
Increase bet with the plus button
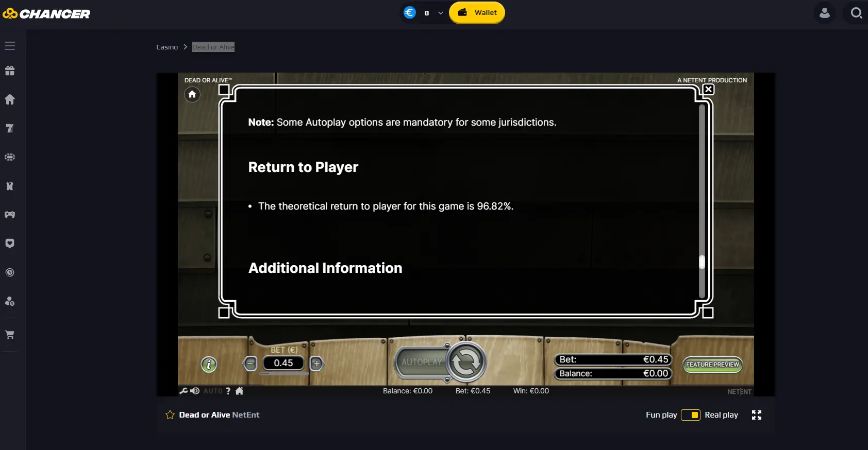(x=316, y=364)
